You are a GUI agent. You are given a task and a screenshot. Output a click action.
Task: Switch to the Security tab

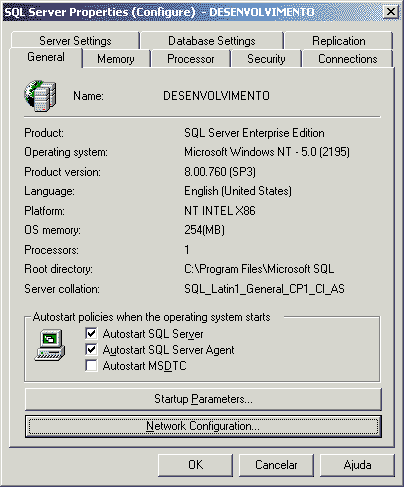[x=266, y=59]
